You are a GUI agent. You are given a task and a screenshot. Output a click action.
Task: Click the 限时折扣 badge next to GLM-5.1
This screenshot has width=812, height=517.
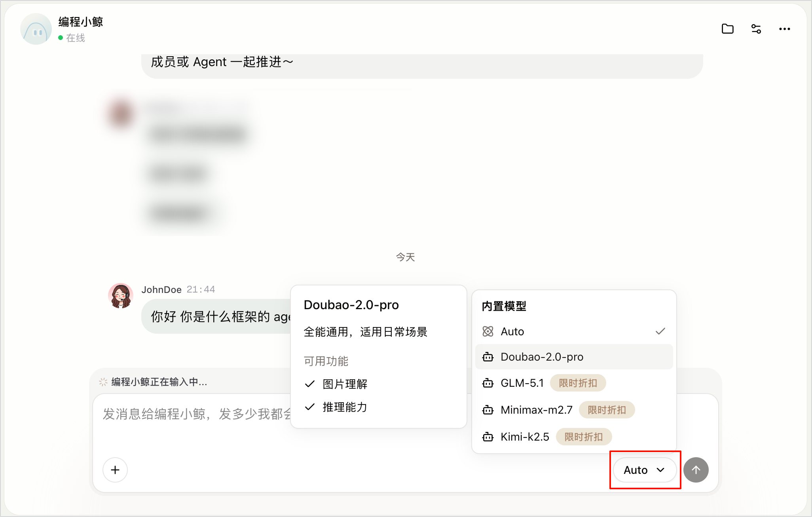coord(578,383)
